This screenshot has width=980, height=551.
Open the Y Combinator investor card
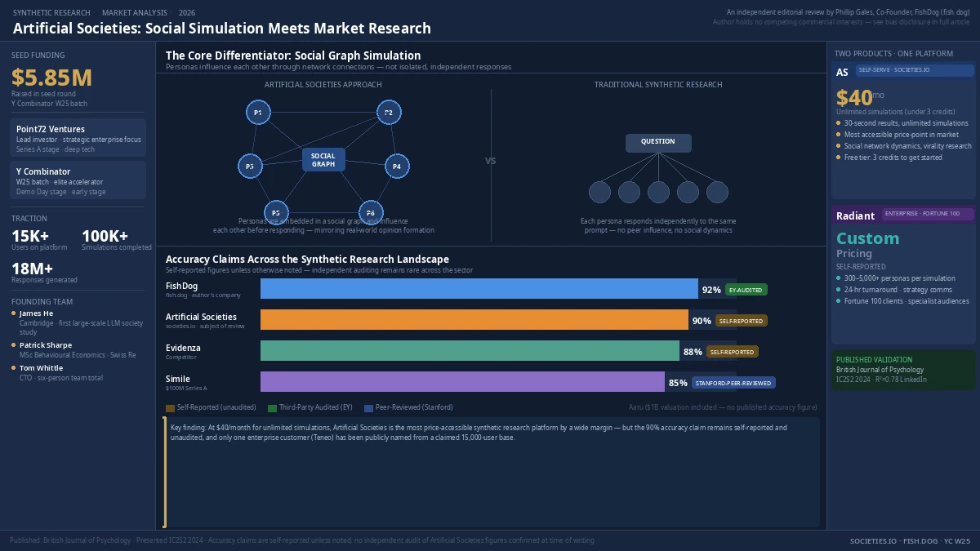78,180
